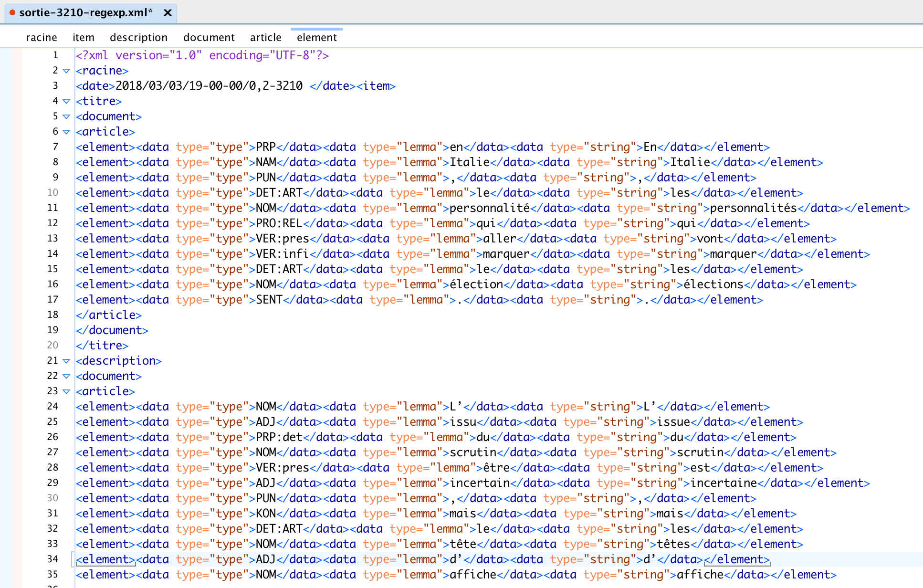Click the string incertaine on line 29
The image size is (923, 588).
(724, 483)
